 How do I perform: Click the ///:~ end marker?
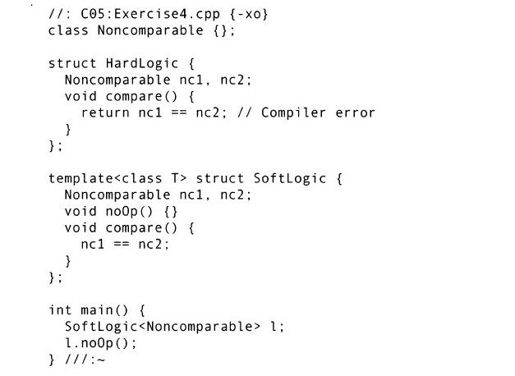tap(85, 359)
